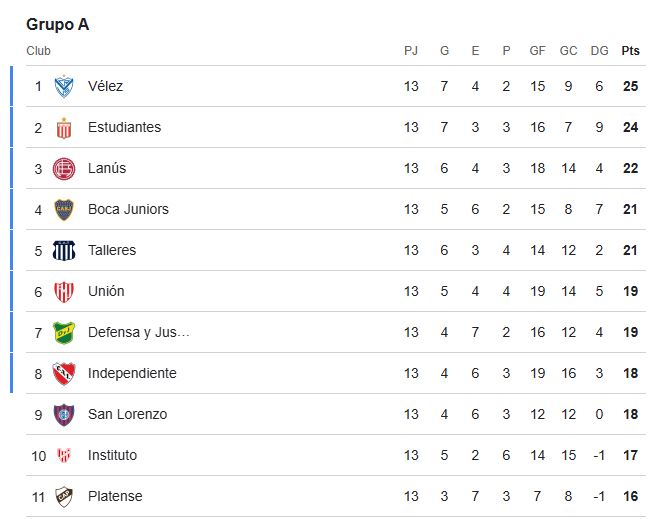
Task: Click the Club column header
Action: point(38,51)
